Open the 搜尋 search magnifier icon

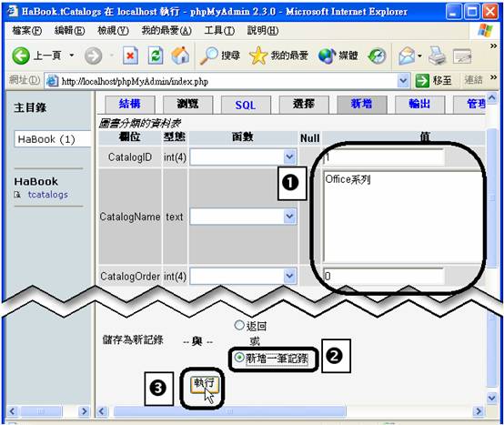(x=209, y=56)
